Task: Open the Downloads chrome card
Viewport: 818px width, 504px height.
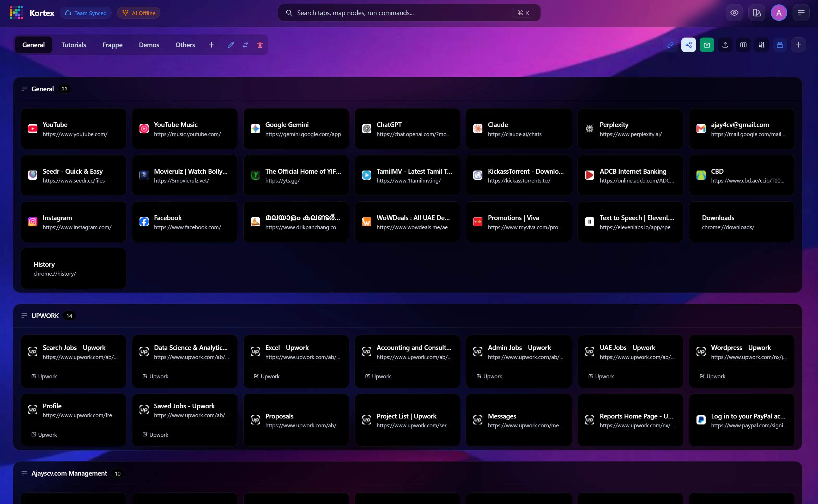Action: coord(742,222)
